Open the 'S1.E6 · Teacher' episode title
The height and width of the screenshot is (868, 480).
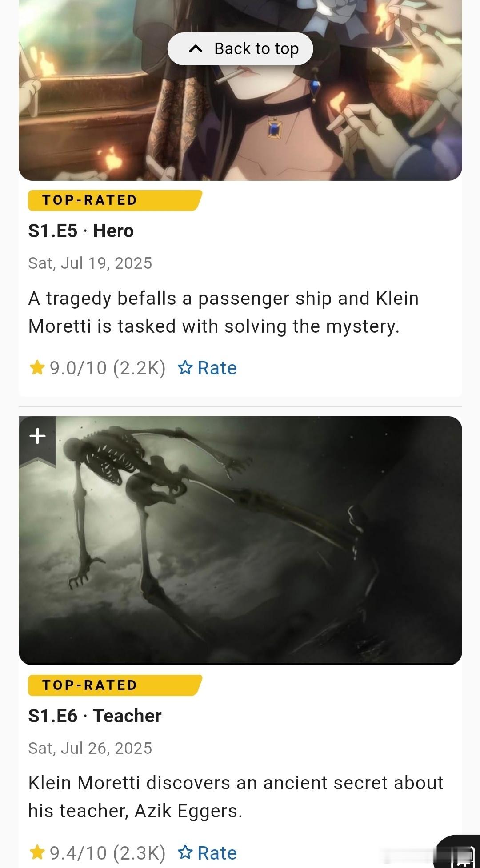[x=95, y=716]
